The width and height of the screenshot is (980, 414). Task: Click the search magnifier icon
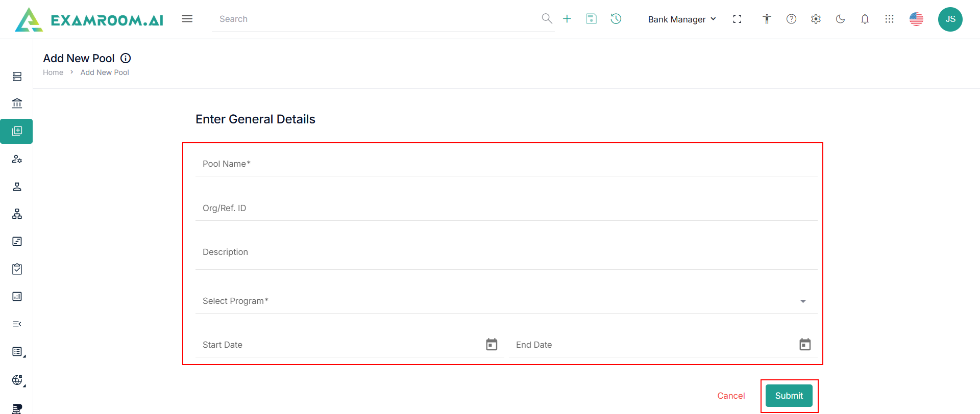[547, 19]
